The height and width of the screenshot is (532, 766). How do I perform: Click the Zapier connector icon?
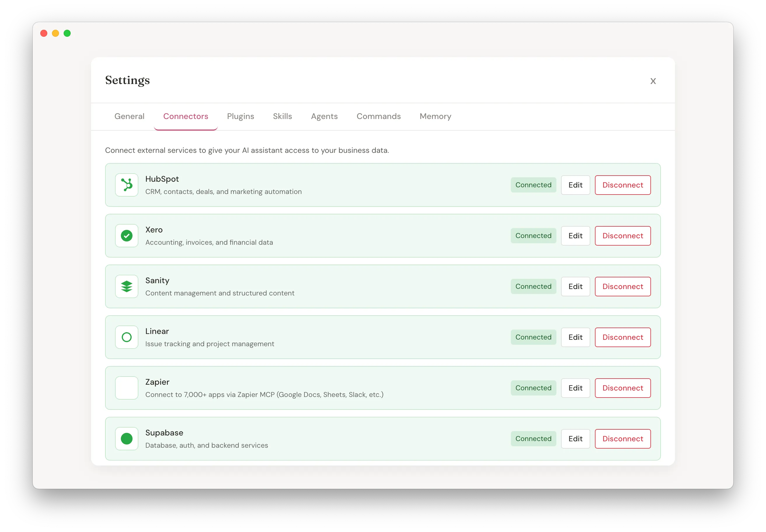tap(126, 388)
